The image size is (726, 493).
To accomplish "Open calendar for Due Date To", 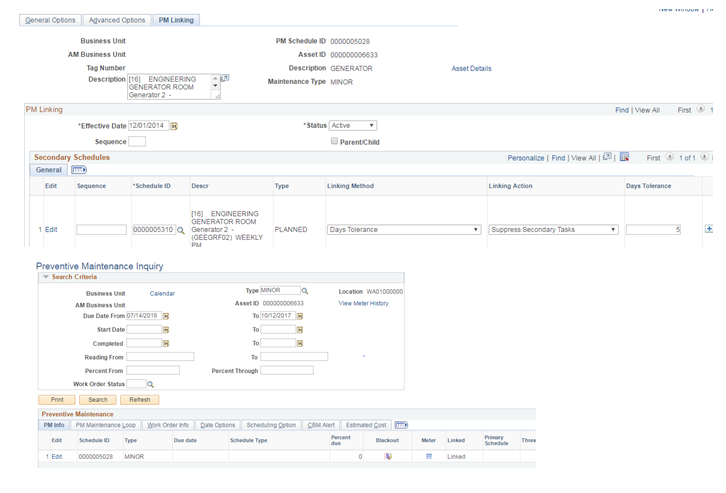I will pos(300,316).
